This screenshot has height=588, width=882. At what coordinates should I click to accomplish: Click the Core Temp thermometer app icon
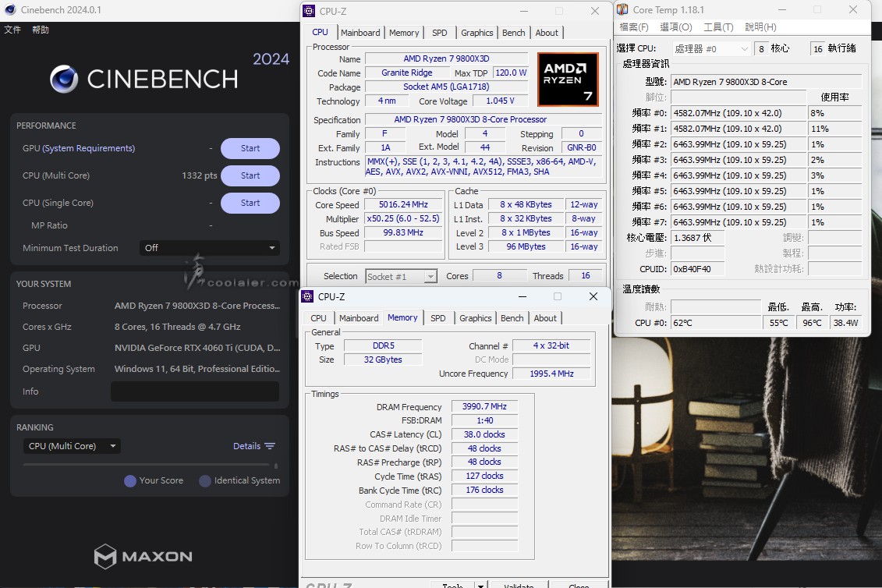622,10
